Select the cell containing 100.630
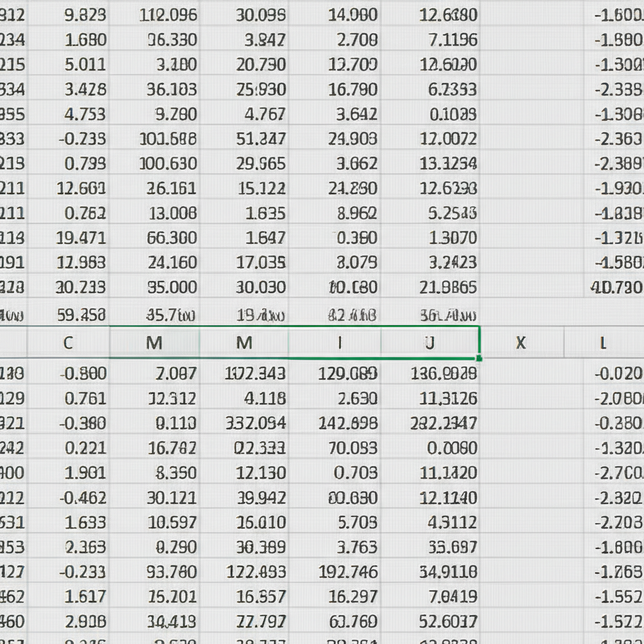This screenshot has height=644, width=644. (155, 163)
